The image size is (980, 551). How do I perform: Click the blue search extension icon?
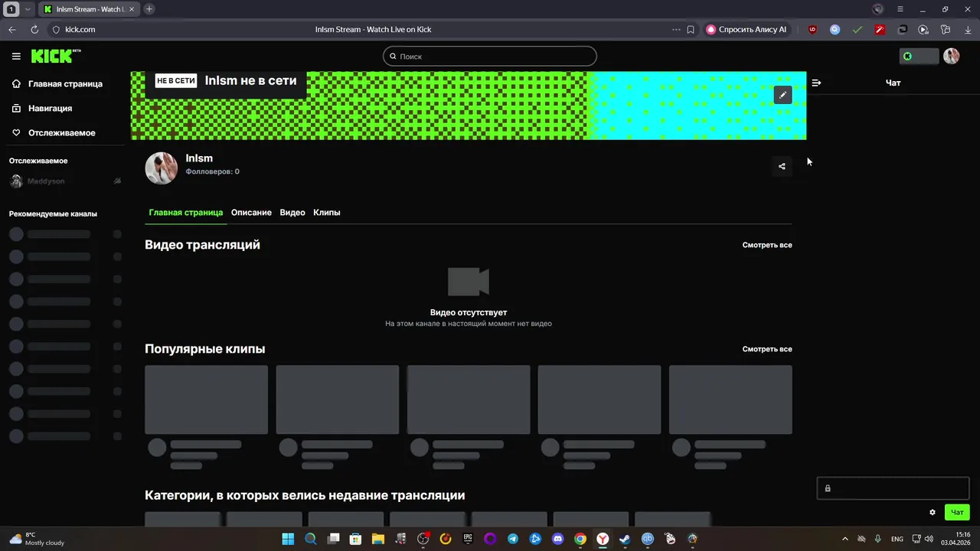pyautogui.click(x=835, y=29)
